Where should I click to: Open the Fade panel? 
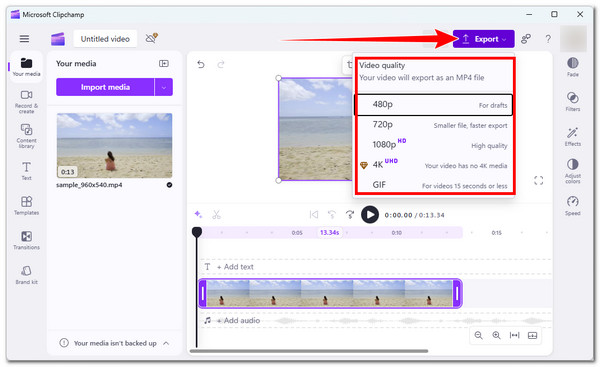coord(572,67)
